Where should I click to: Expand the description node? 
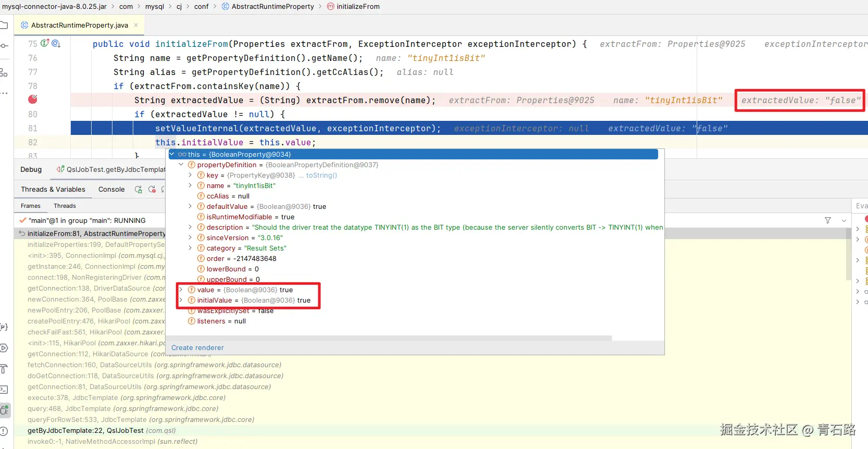tap(191, 227)
